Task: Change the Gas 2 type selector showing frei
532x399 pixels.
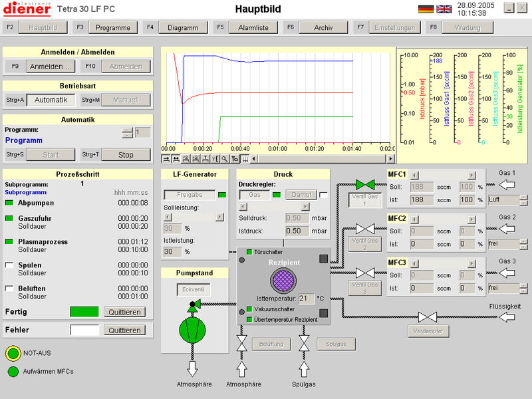Action: (507, 244)
